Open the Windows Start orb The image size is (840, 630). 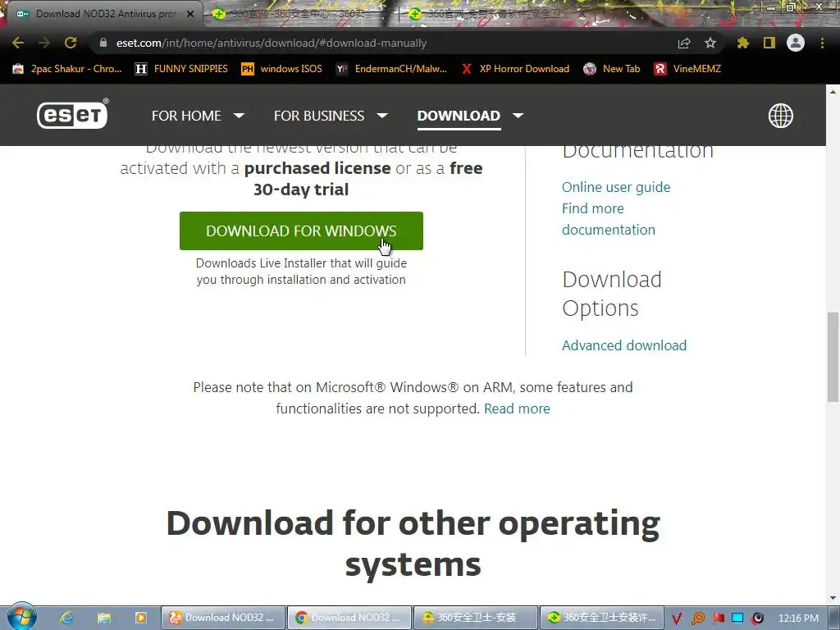coord(21,617)
